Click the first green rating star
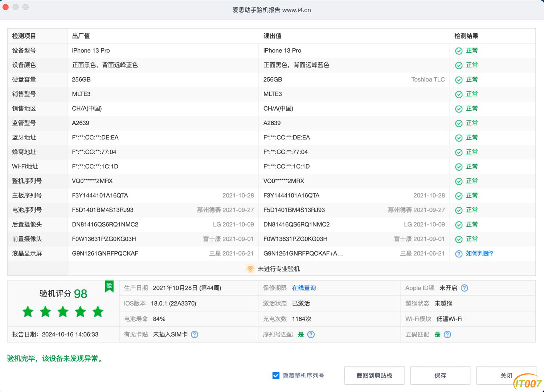 click(28, 311)
